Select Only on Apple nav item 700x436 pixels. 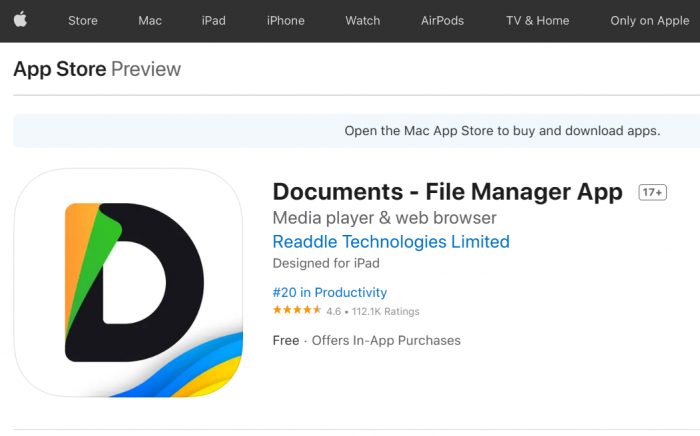(x=650, y=21)
